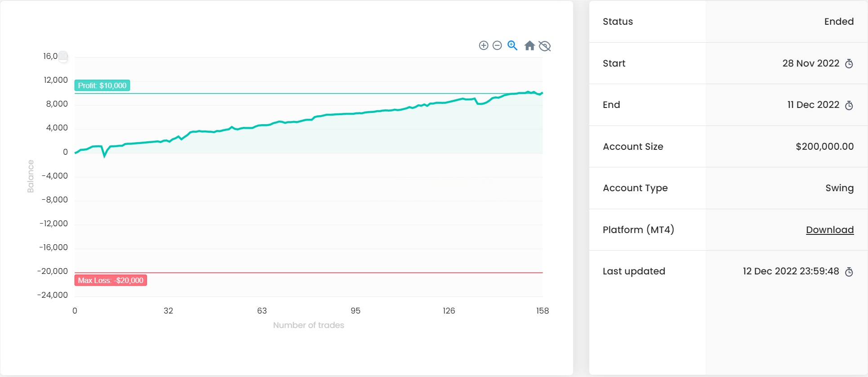Click the chart zoom out icon
Viewport: 868px width, 377px height.
point(497,45)
